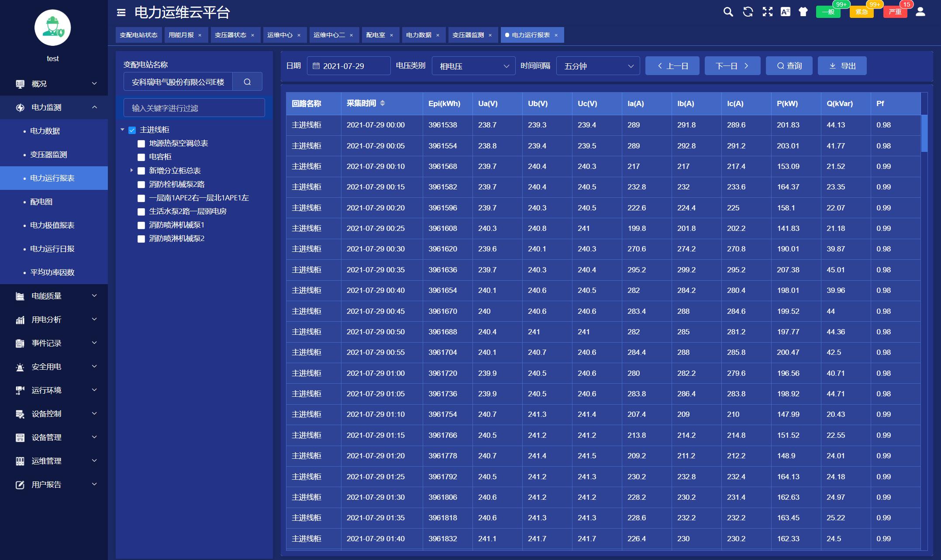
Task: Switch language using the translate icon
Action: tap(786, 12)
